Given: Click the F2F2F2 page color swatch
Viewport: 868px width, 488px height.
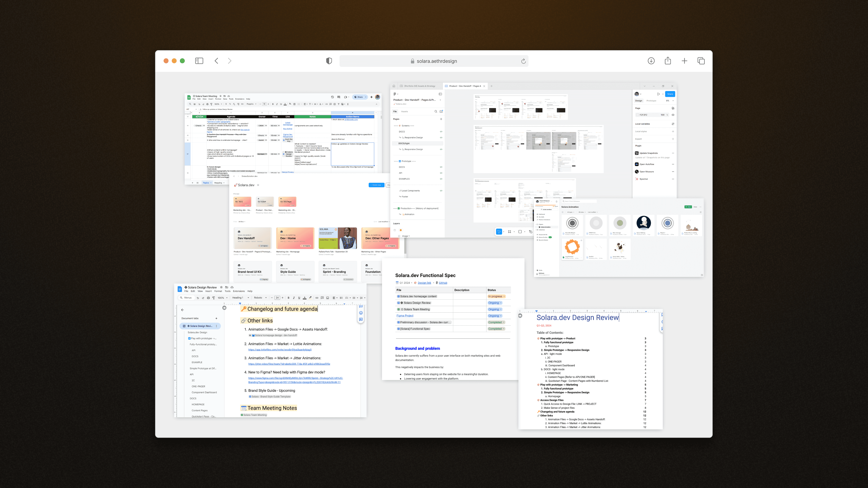Looking at the screenshot, I should [637, 115].
